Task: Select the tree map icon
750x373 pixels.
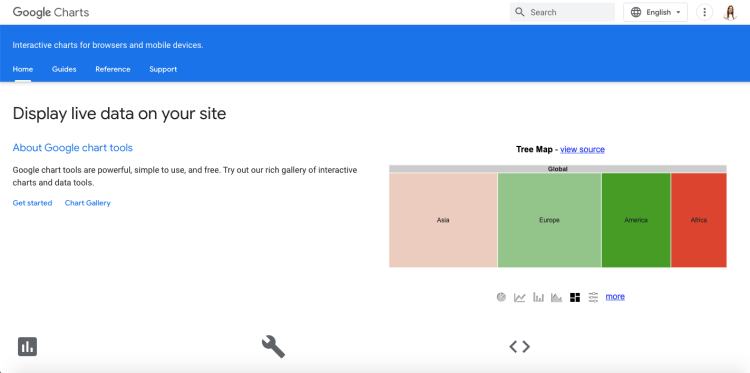Action: (575, 297)
